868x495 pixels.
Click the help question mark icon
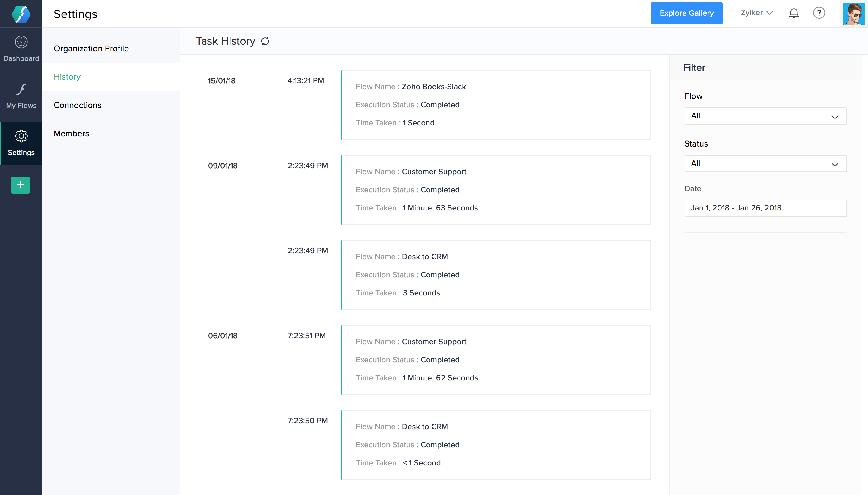819,13
